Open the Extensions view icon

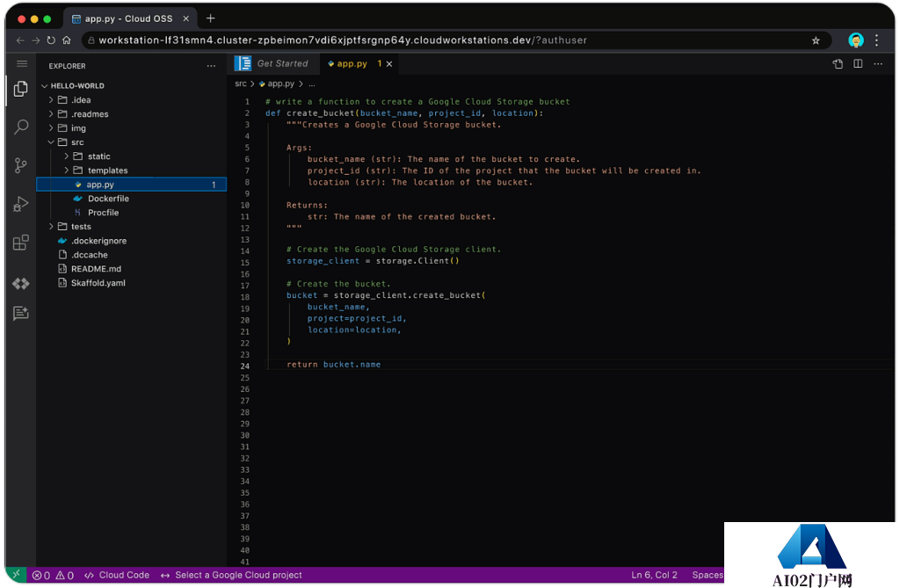point(20,243)
